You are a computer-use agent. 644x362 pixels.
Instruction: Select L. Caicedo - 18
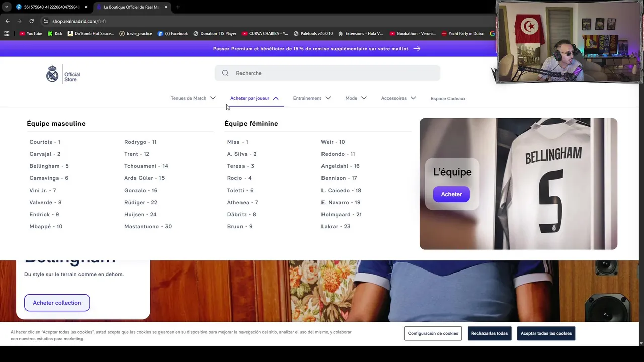(341, 191)
